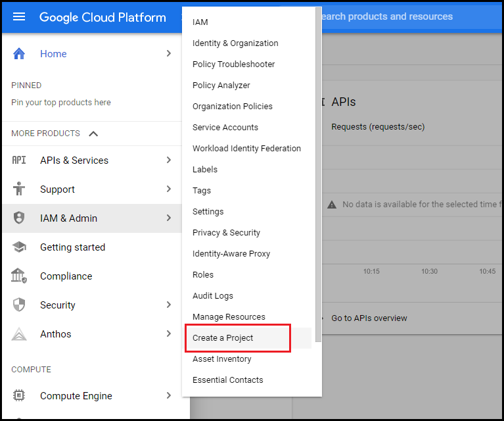Click the Support person icon

tap(19, 189)
